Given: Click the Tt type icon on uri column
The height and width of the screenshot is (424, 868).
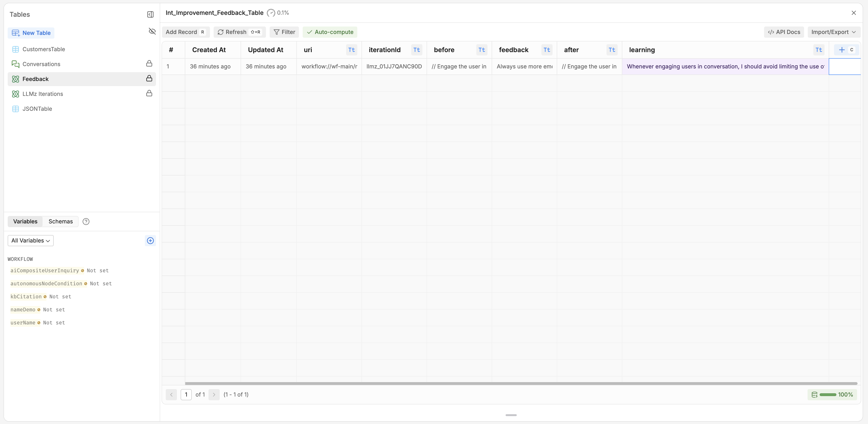Looking at the screenshot, I should click(x=351, y=50).
